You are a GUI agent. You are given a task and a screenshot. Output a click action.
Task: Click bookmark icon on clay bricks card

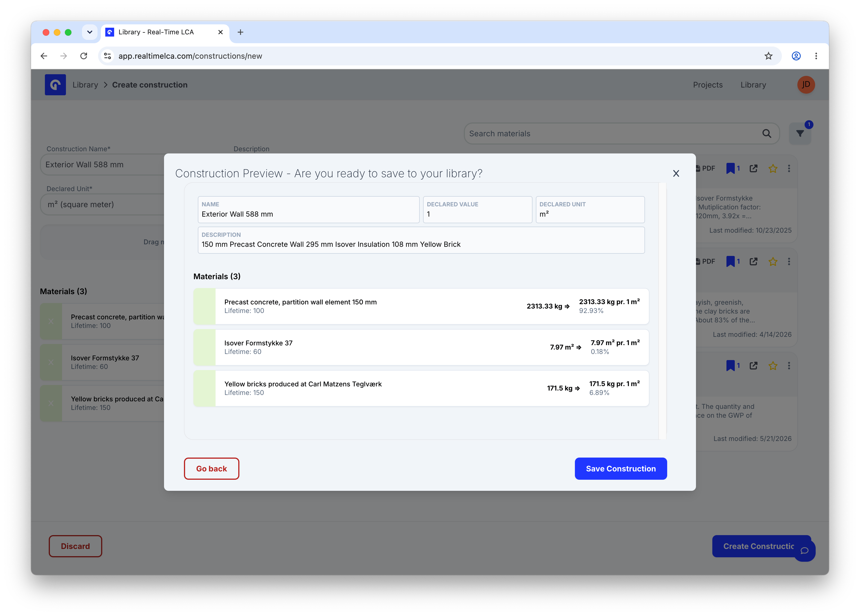click(730, 261)
